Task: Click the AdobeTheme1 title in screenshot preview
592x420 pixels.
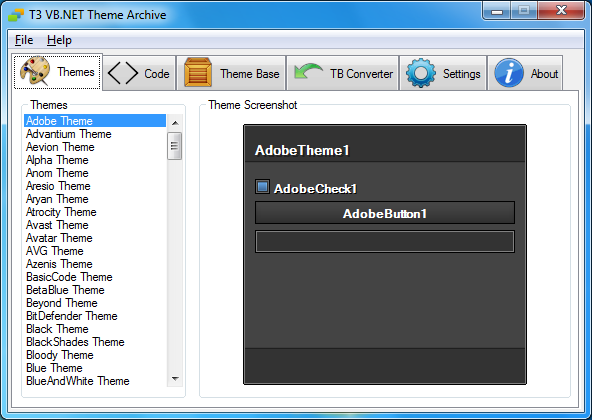Action: 302,150
